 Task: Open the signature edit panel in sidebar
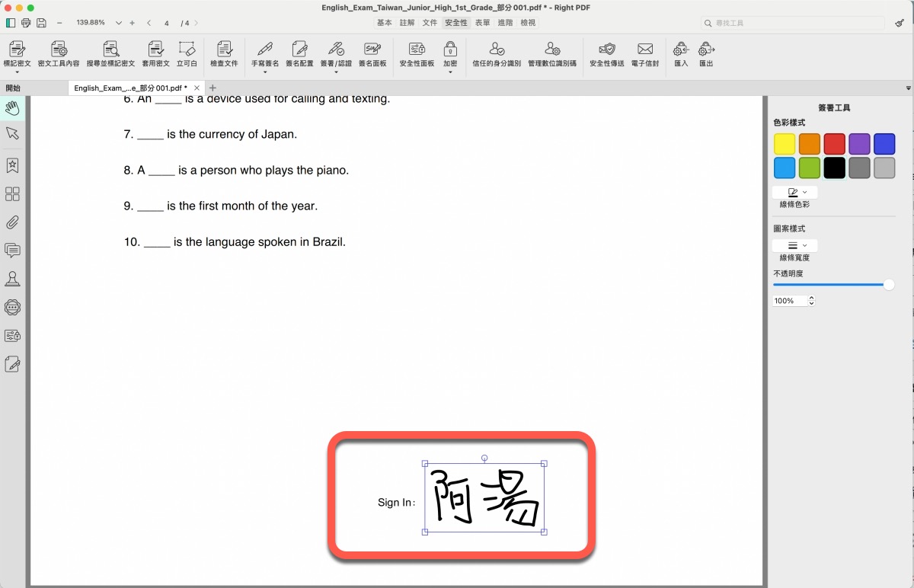pos(12,364)
